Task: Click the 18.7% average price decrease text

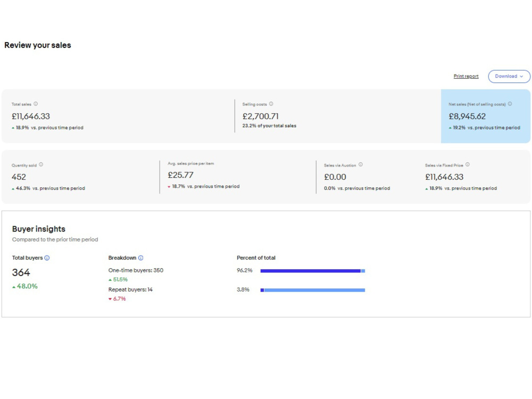Action: [204, 186]
